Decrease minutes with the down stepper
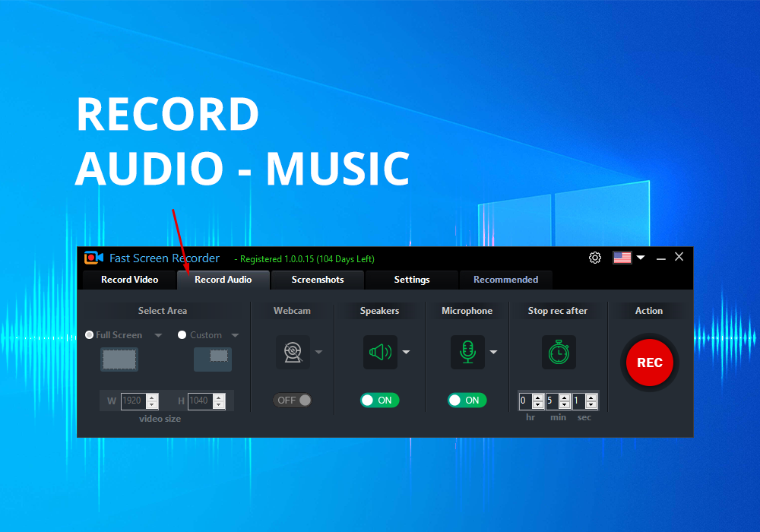The image size is (760, 532). pyautogui.click(x=565, y=405)
